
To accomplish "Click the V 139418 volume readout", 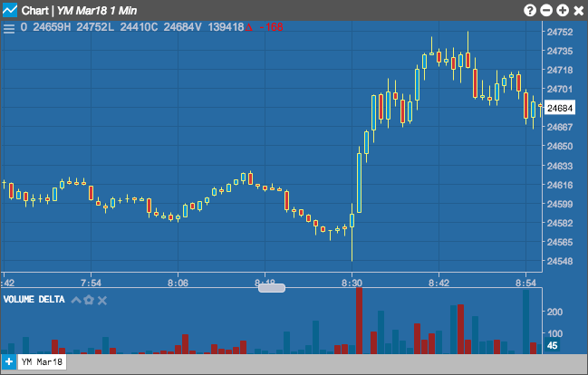I will click(219, 27).
